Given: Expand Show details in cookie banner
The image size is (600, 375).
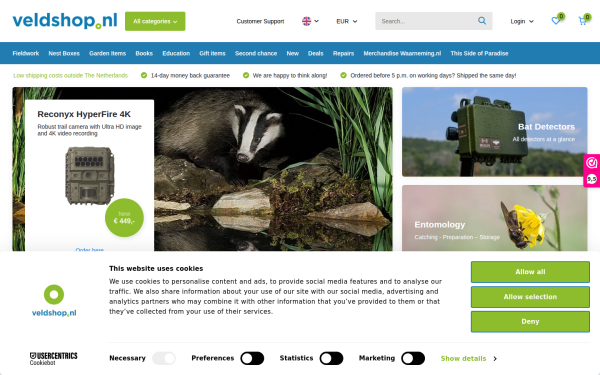Looking at the screenshot, I should point(469,359).
